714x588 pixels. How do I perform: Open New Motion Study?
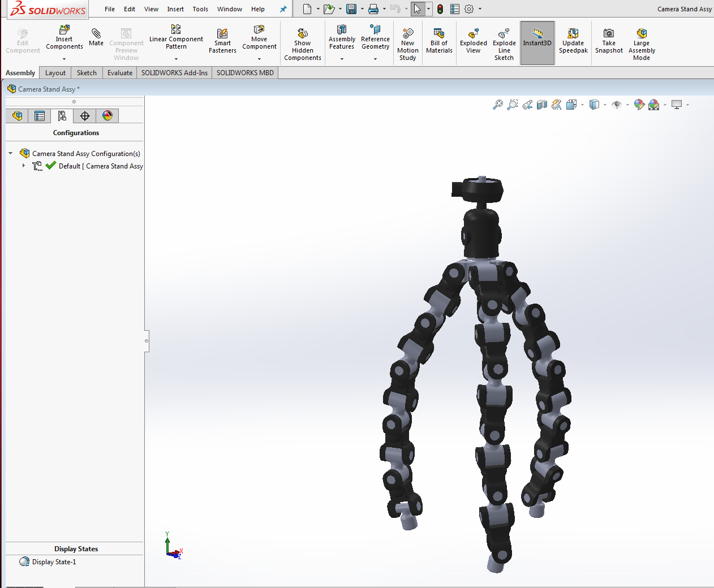[408, 44]
